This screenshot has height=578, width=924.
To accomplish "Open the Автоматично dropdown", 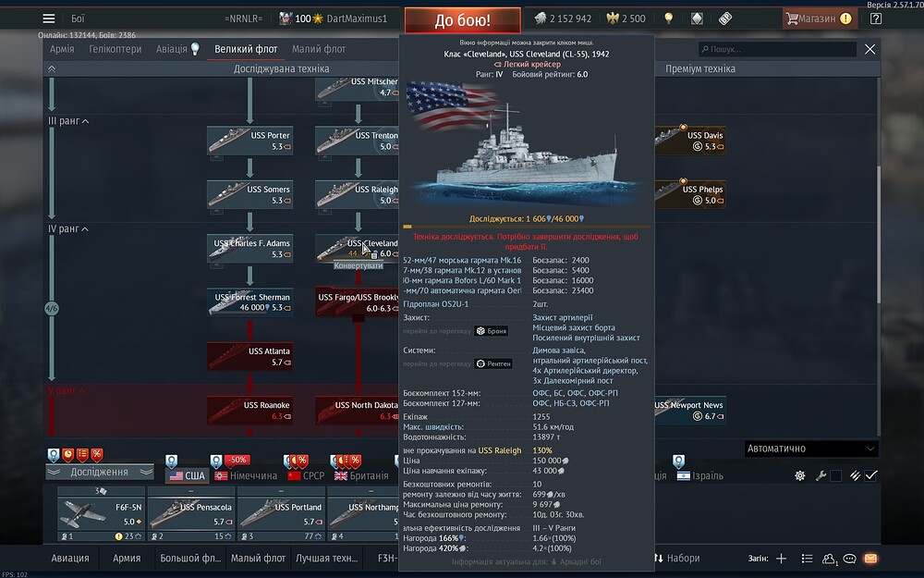I will 811,449.
